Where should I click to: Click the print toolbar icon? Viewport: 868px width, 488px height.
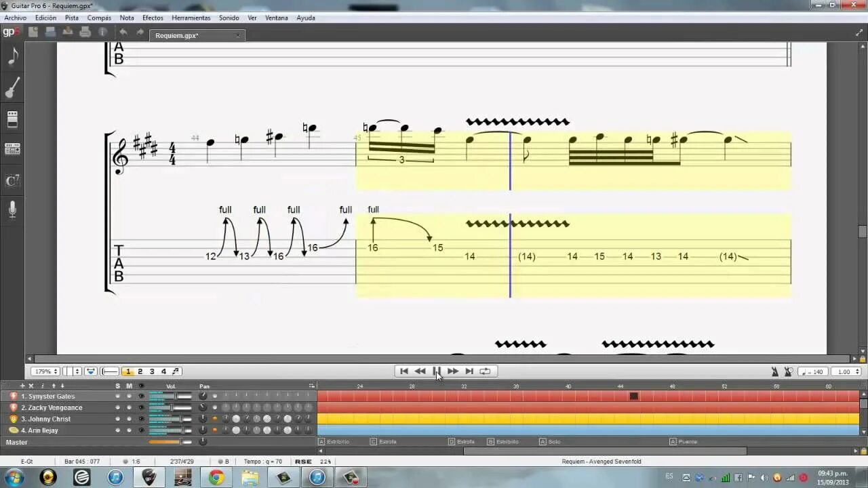(x=85, y=32)
